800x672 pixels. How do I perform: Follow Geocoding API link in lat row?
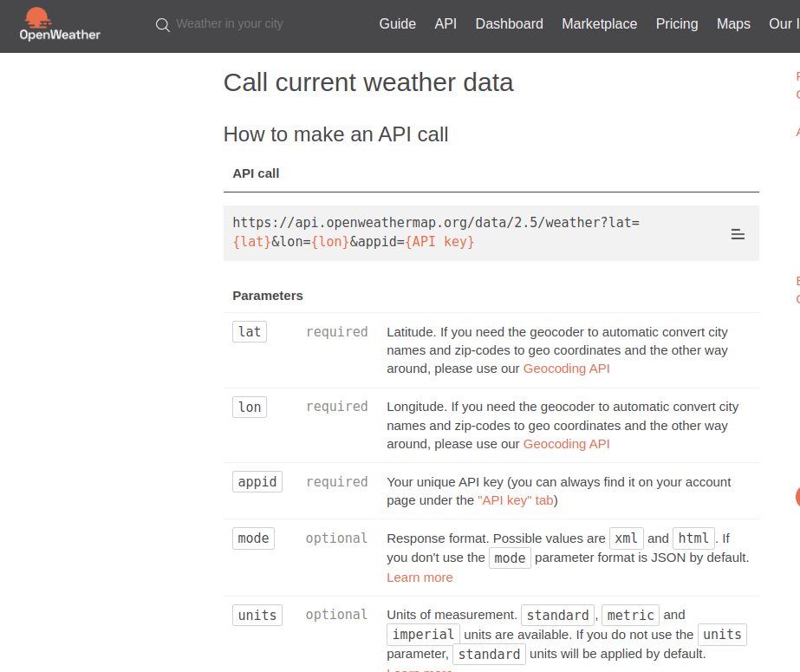[566, 369]
